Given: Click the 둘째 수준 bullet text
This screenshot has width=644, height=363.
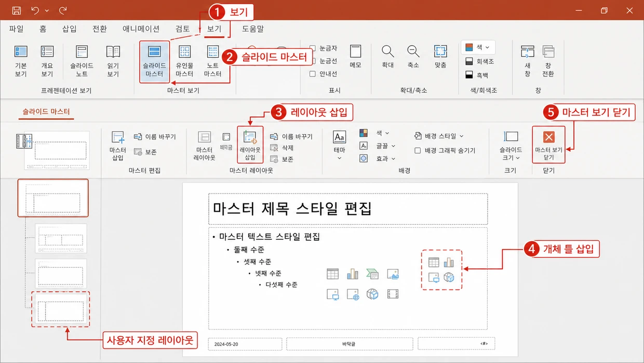Looking at the screenshot, I should coord(249,250).
